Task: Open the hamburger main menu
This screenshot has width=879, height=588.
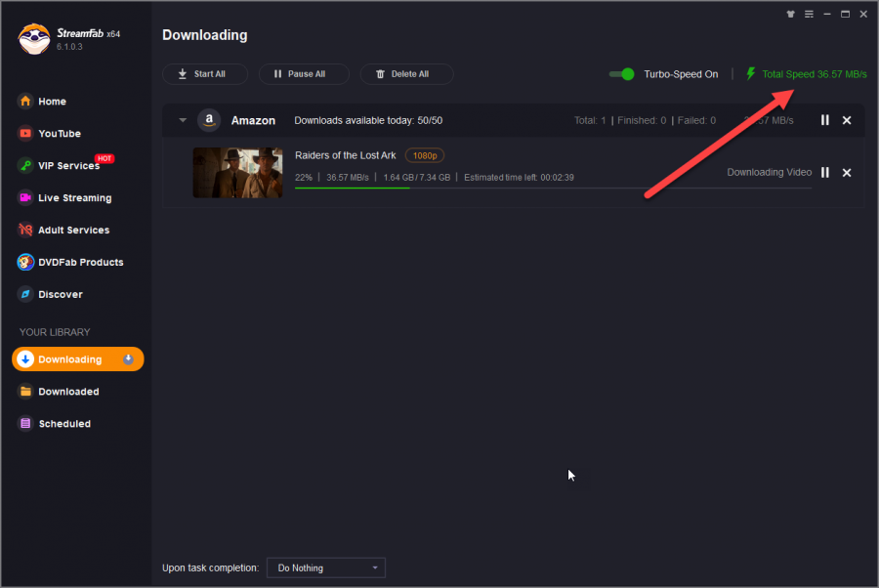Action: coord(809,14)
